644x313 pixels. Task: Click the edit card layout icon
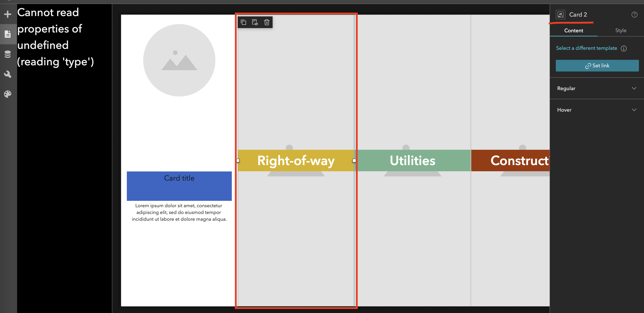click(x=255, y=22)
